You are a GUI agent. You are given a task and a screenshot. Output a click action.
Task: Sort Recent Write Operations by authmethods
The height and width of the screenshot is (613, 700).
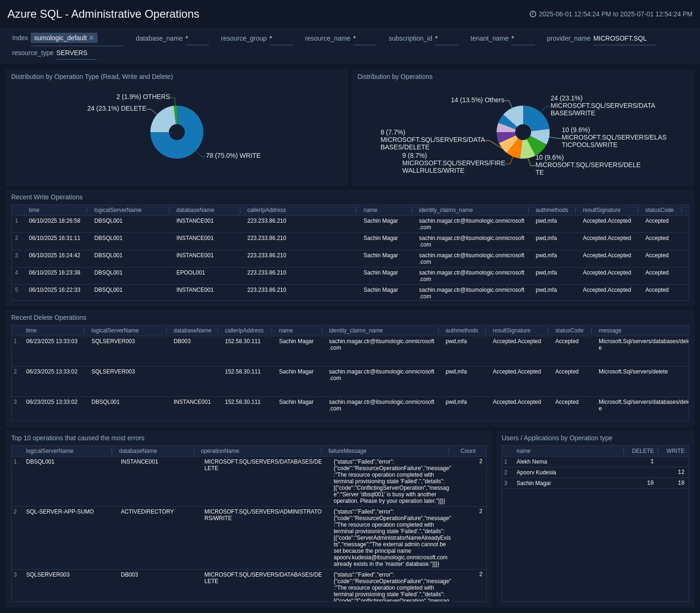tap(552, 210)
